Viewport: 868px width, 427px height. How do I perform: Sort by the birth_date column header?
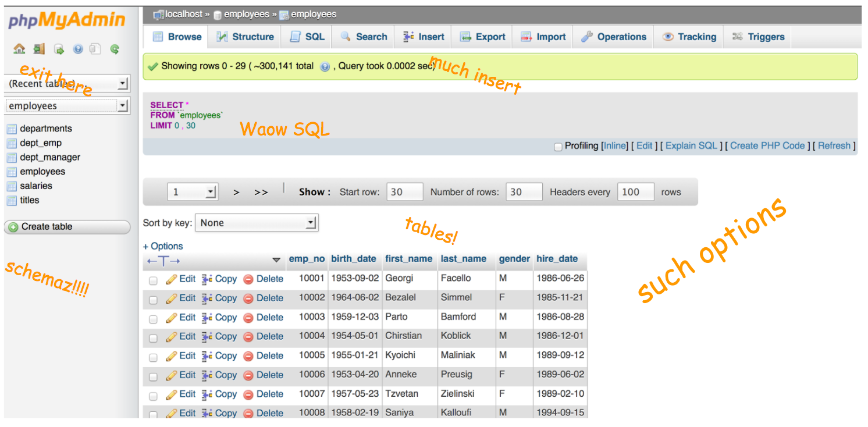354,259
